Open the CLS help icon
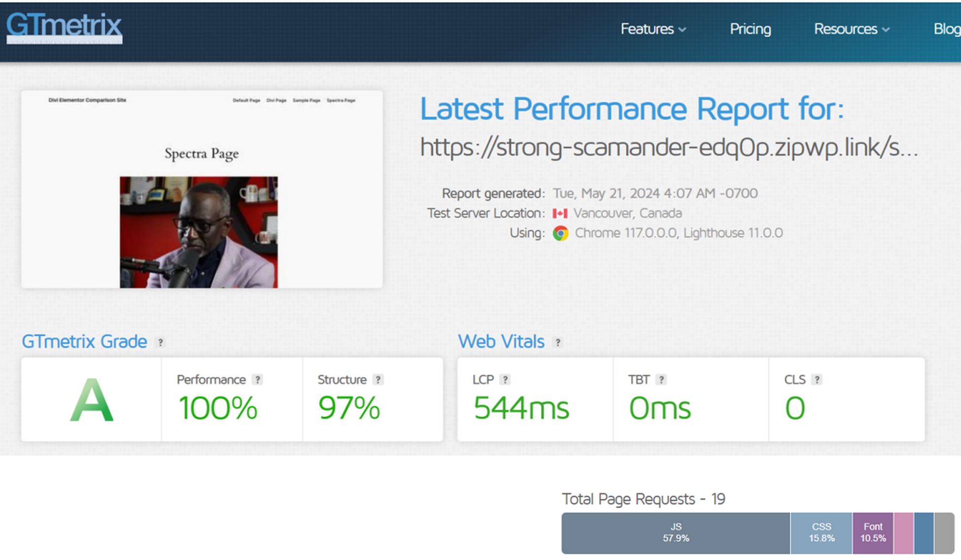This screenshot has height=560, width=961. [818, 379]
